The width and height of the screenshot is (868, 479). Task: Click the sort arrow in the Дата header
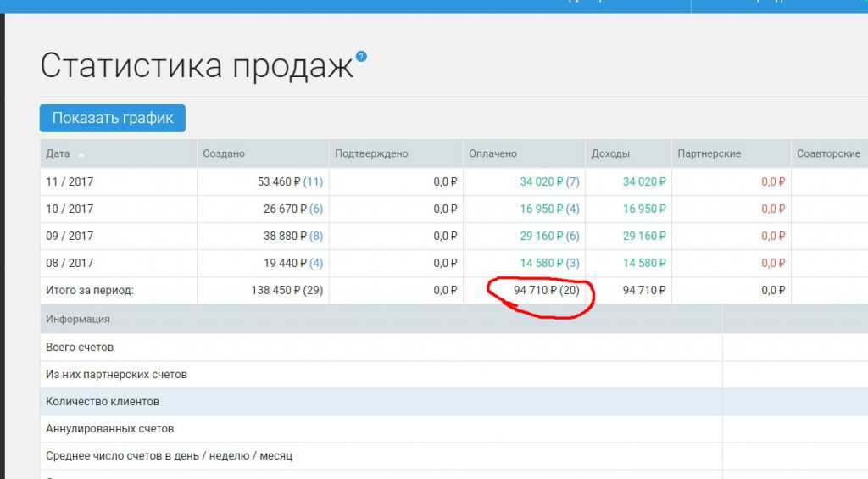[81, 155]
